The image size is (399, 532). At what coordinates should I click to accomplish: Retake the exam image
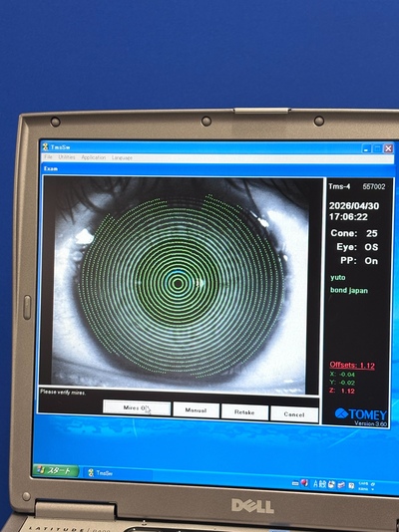coord(244,412)
